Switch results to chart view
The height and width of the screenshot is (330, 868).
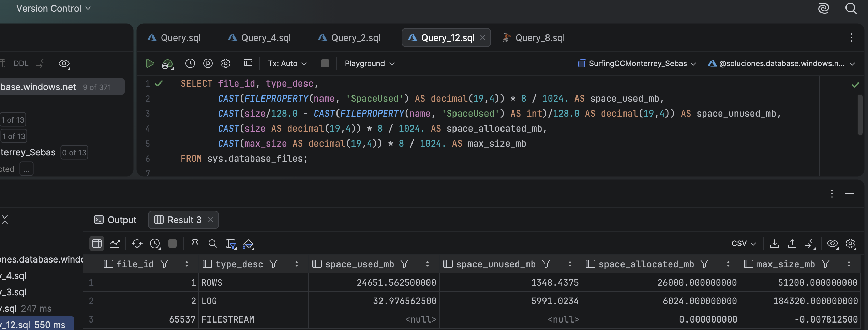(x=115, y=243)
